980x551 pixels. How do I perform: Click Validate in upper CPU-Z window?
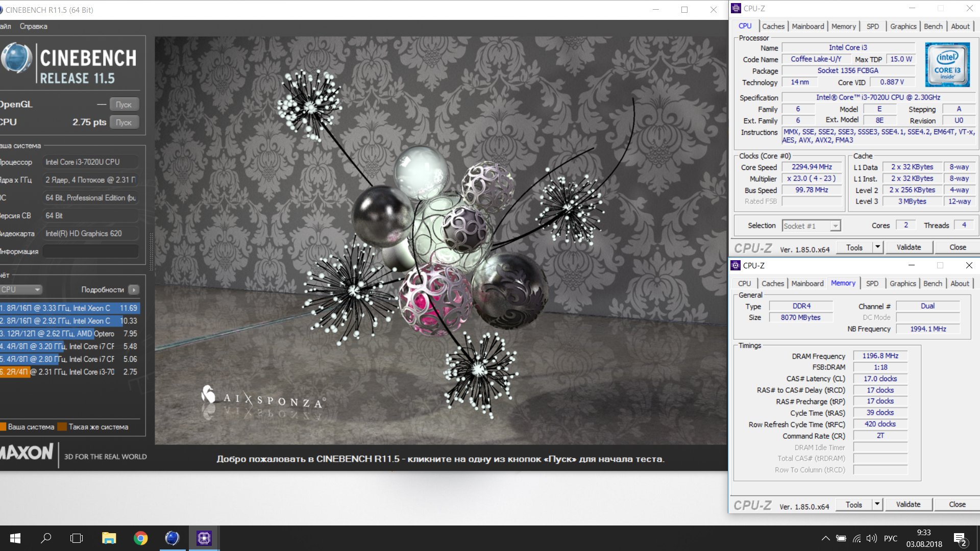pyautogui.click(x=909, y=247)
